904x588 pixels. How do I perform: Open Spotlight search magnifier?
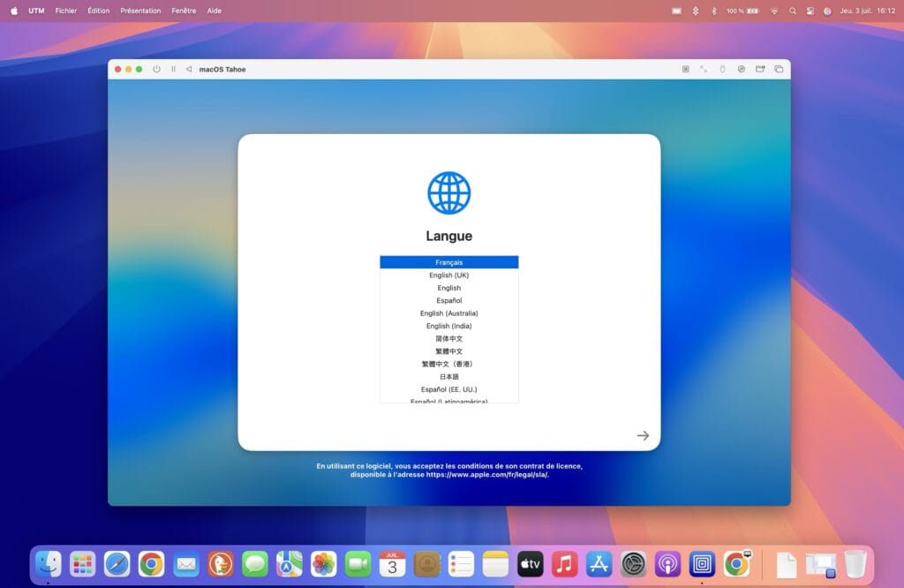793,11
